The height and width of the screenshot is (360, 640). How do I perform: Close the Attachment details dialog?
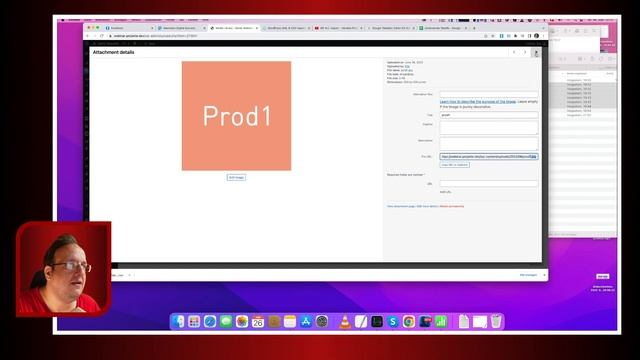[536, 52]
